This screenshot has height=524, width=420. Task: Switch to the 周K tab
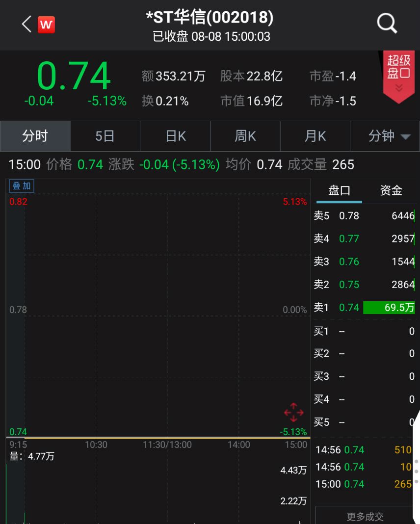point(245,136)
